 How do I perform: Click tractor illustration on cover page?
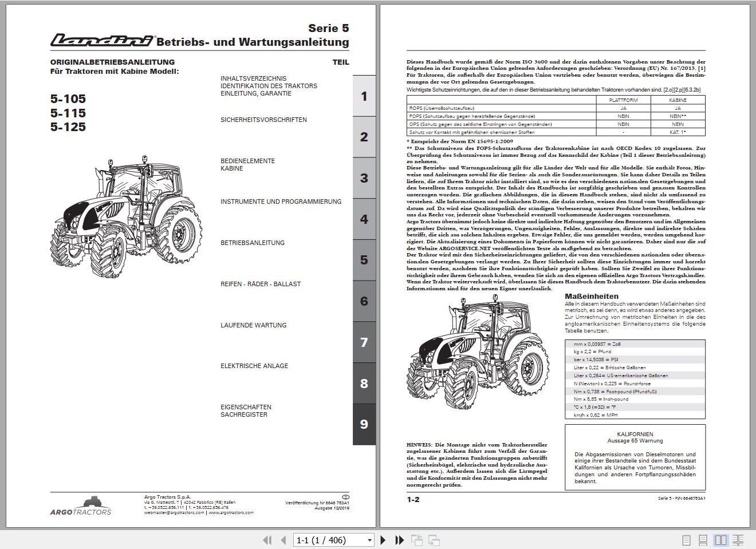click(126, 218)
